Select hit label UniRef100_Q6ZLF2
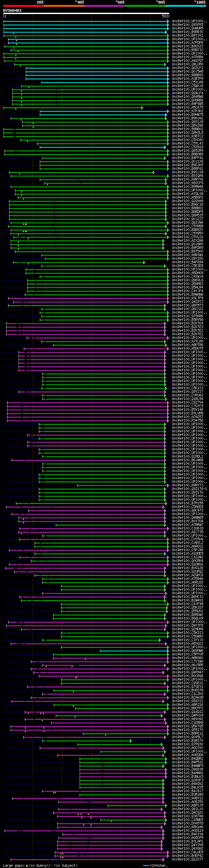Image resolution: width=209 pixels, height=868 pixels. point(187,68)
